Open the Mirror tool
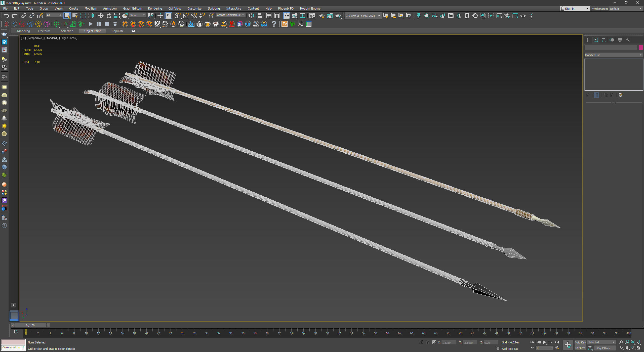This screenshot has width=644, height=352. click(x=251, y=16)
